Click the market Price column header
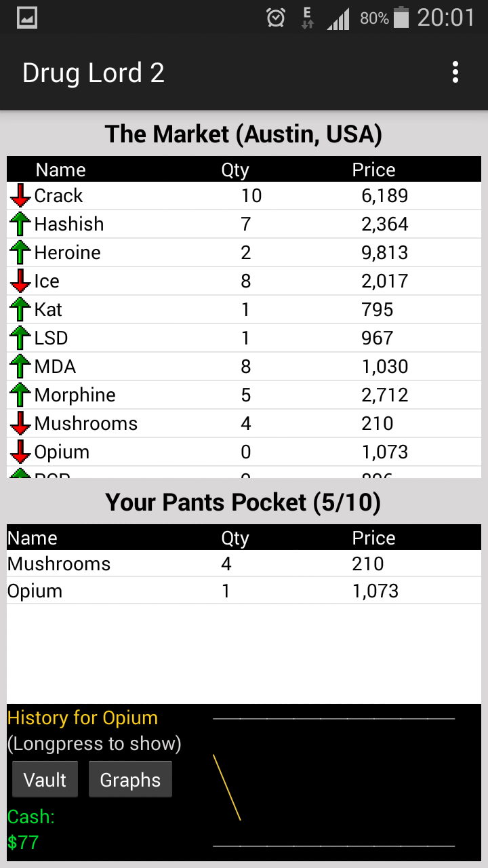The height and width of the screenshot is (868, 488). coord(373,170)
